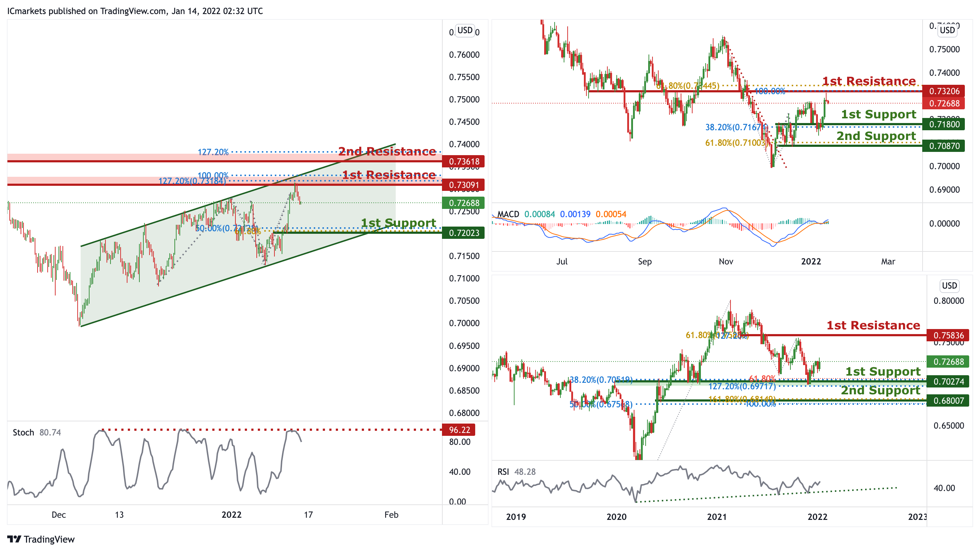Click the MACD indicator label
Viewport: 980px width, 552px height.
click(x=508, y=214)
